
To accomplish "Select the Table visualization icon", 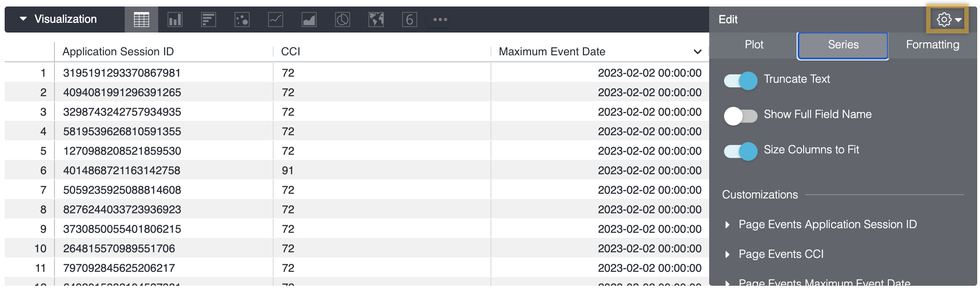I will click(x=141, y=20).
